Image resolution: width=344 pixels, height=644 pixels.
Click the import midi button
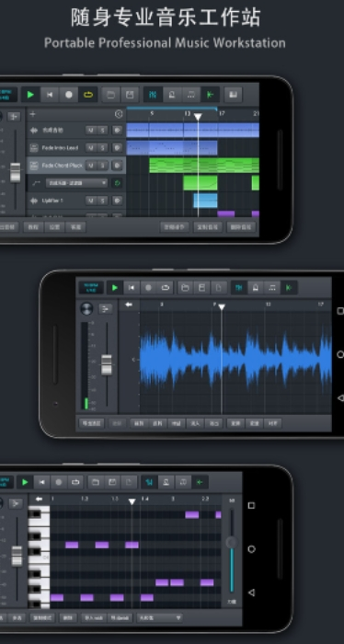95,617
